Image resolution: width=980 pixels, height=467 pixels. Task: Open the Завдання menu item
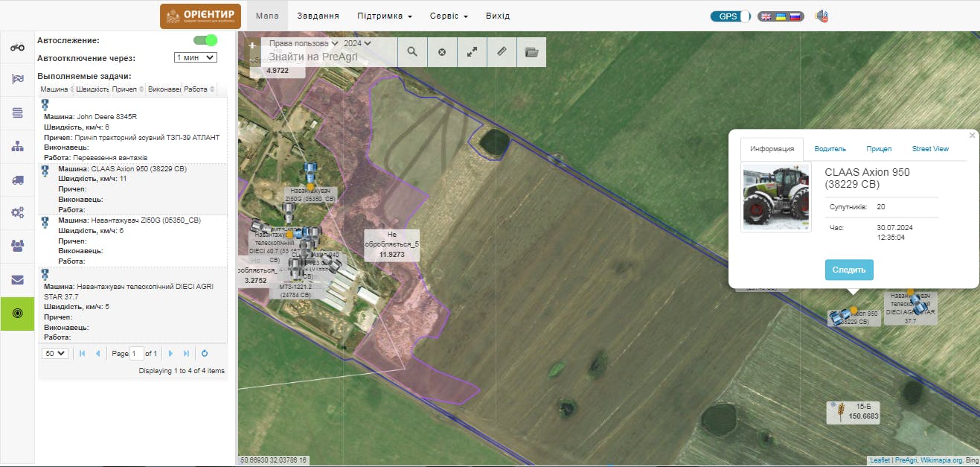pyautogui.click(x=318, y=16)
